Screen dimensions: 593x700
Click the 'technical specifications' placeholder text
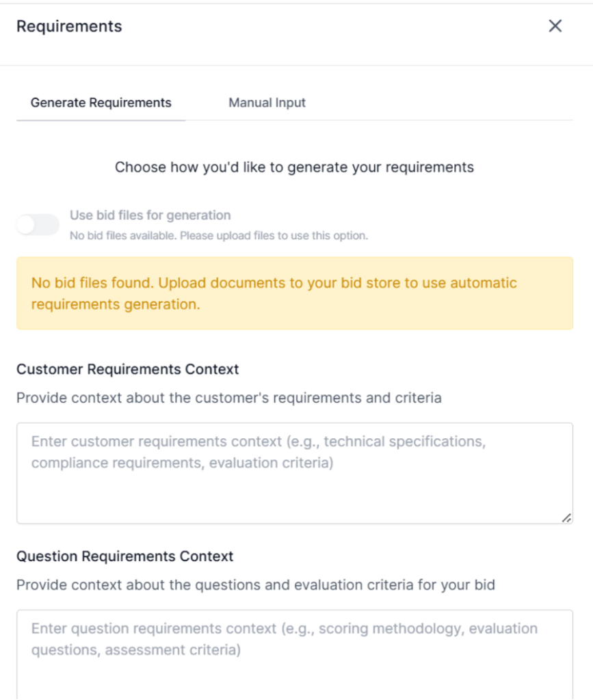(x=404, y=442)
